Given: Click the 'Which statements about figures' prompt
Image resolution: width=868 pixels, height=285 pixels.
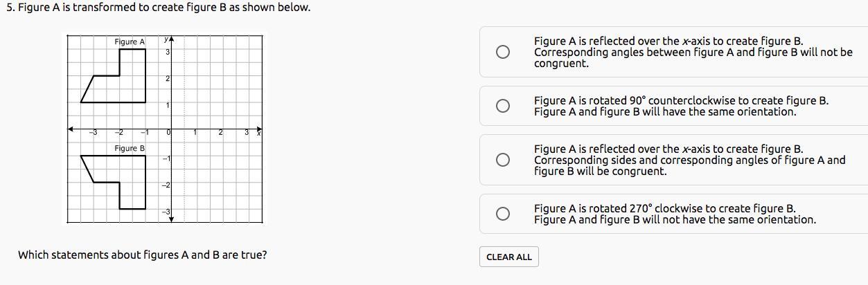Looking at the screenshot, I should (142, 255).
